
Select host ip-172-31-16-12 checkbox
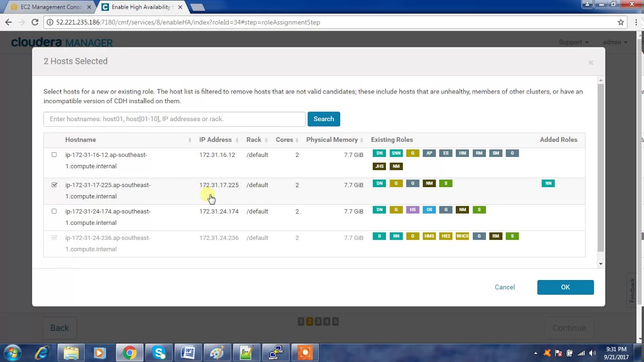coord(54,155)
